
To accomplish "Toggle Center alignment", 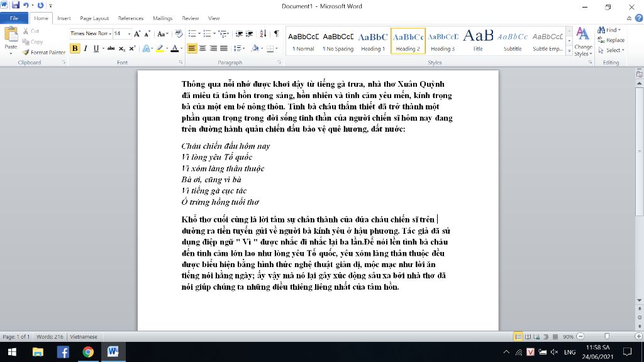I will pos(203,48).
